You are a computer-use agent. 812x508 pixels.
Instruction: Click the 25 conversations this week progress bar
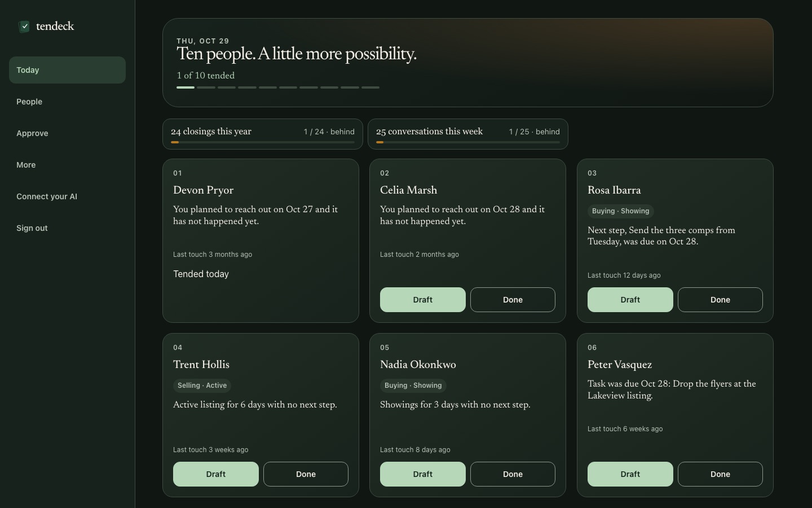tap(468, 142)
